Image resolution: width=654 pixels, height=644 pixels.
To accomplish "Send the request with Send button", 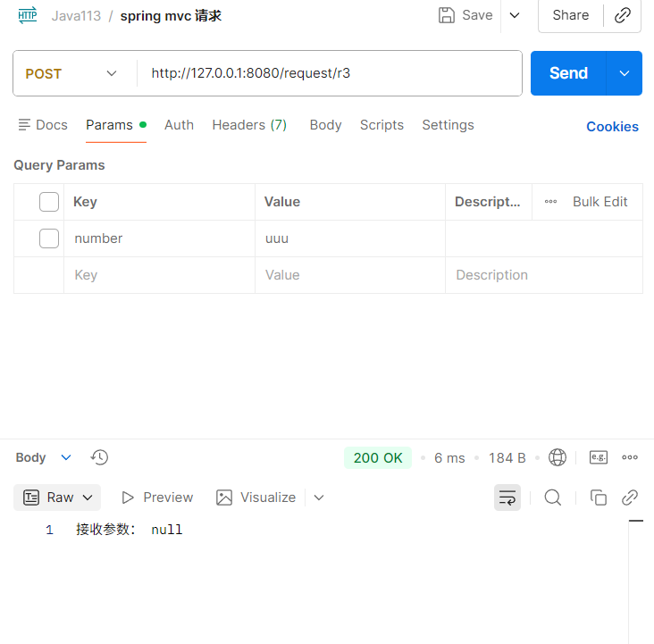I will pyautogui.click(x=568, y=73).
